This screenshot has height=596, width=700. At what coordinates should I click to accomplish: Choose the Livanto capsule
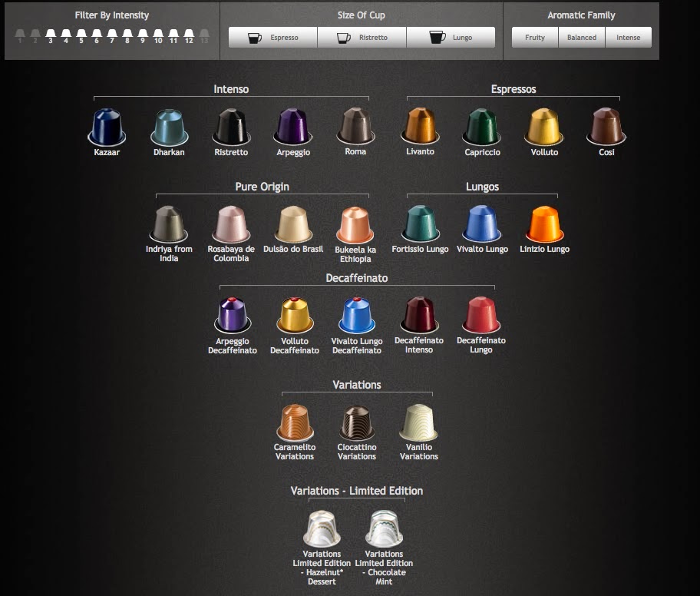tap(420, 127)
